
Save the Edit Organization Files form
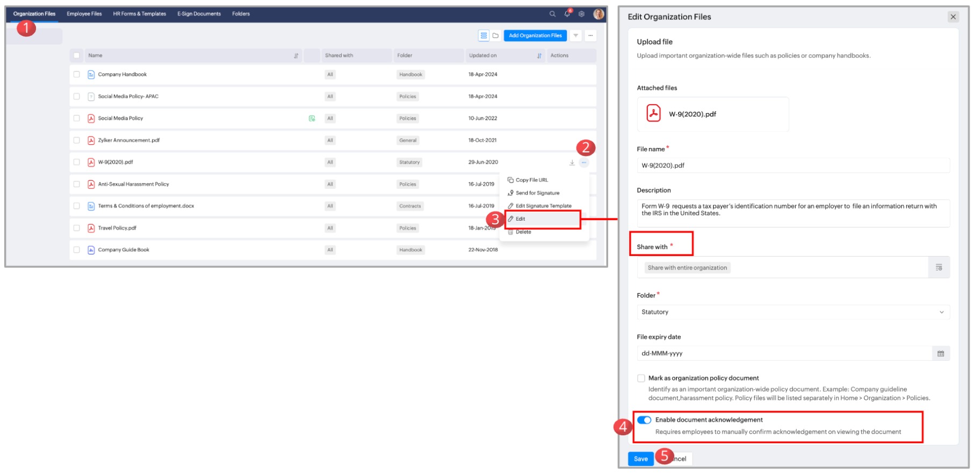click(641, 459)
